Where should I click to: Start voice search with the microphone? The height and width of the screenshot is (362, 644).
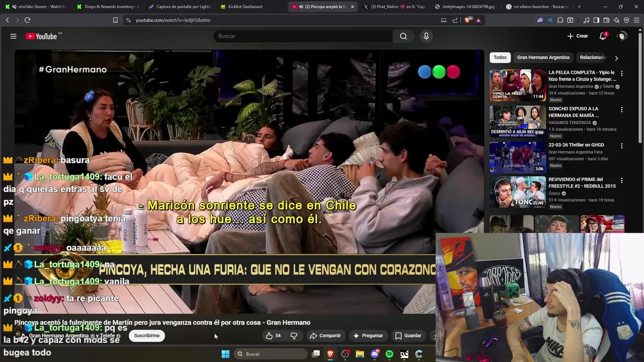point(426,36)
